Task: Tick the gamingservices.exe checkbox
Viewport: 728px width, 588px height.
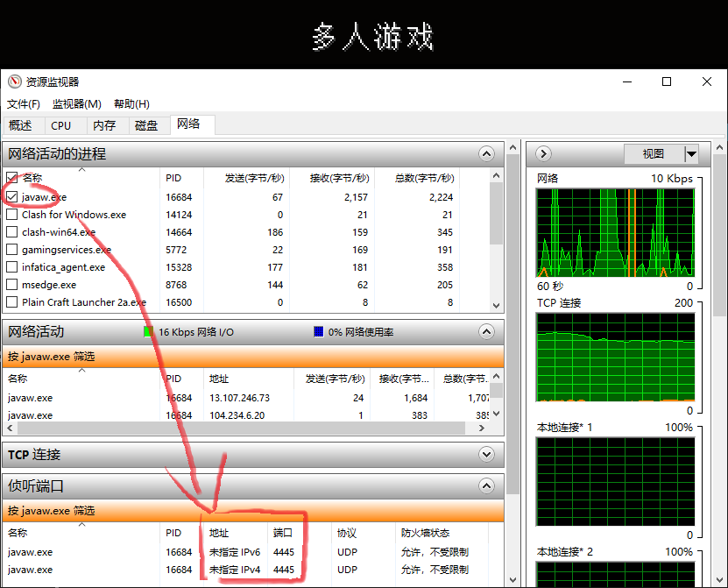Action: [x=12, y=250]
